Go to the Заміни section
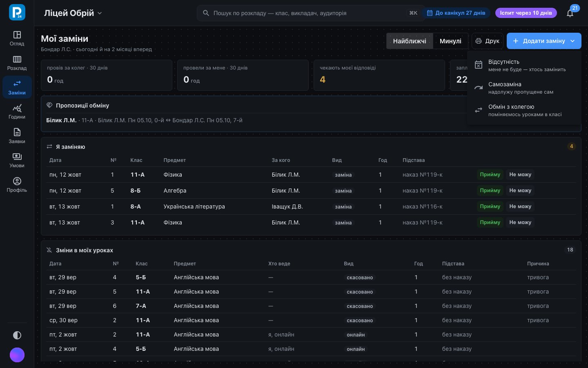This screenshot has width=588, height=368. pyautogui.click(x=17, y=88)
